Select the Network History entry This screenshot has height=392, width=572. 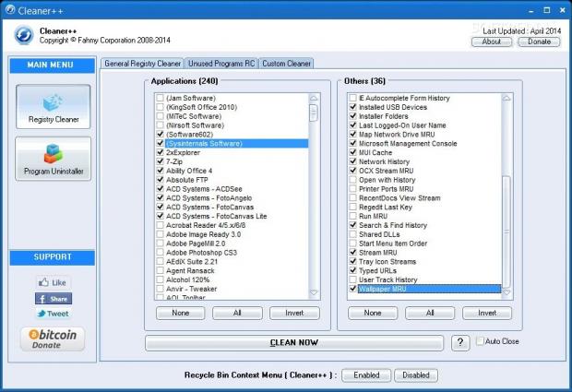pyautogui.click(x=384, y=162)
